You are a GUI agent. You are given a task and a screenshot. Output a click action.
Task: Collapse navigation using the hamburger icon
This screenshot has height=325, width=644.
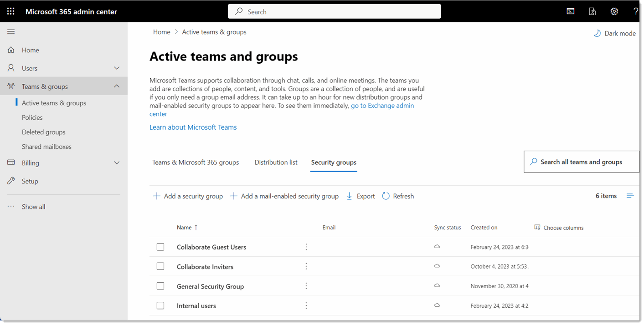pos(10,31)
